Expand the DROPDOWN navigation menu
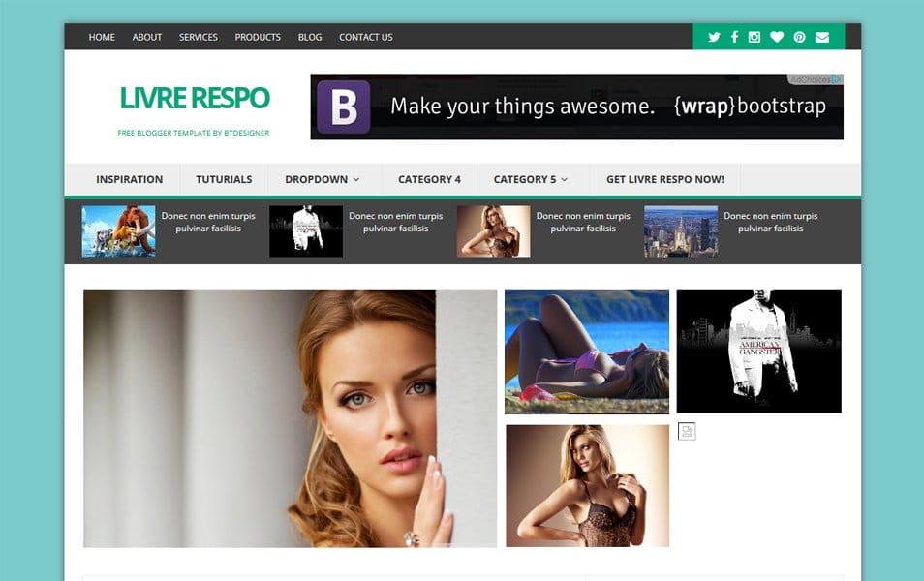The width and height of the screenshot is (924, 581). (317, 179)
